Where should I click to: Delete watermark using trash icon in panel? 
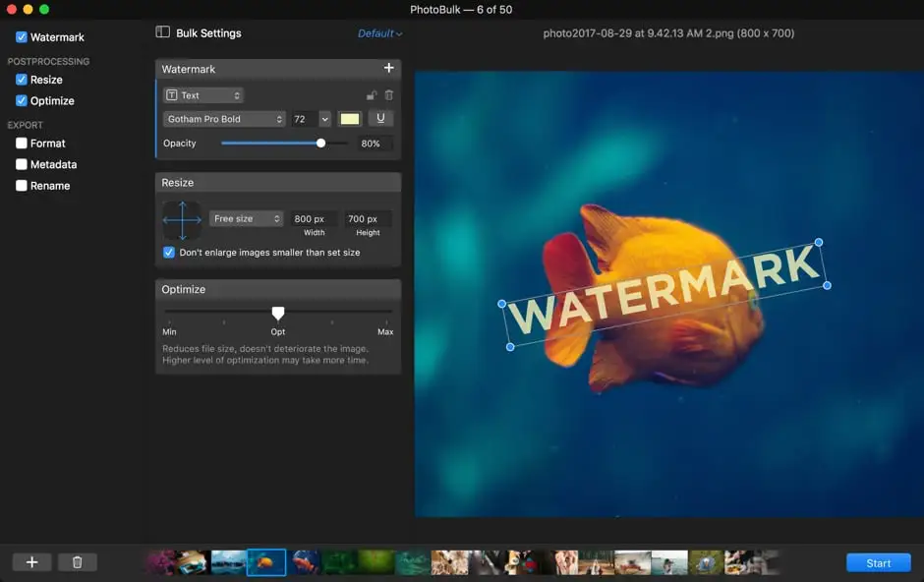click(x=388, y=95)
